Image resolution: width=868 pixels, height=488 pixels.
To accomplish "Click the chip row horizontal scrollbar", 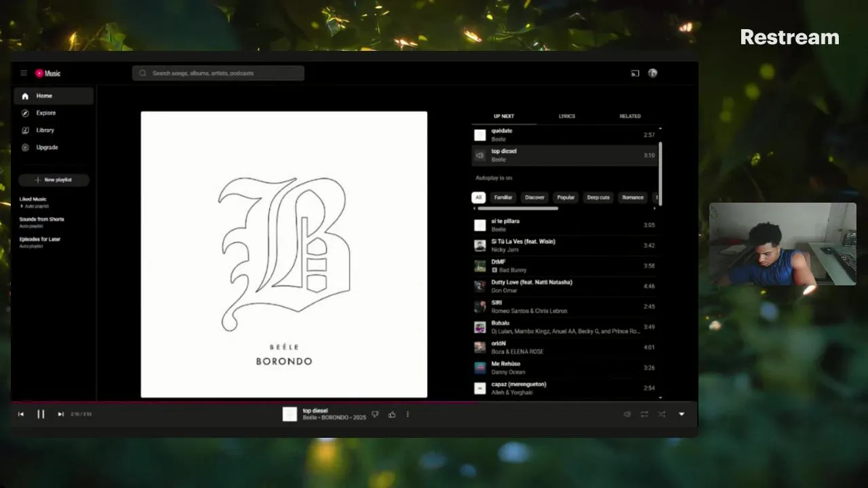I will [x=518, y=209].
